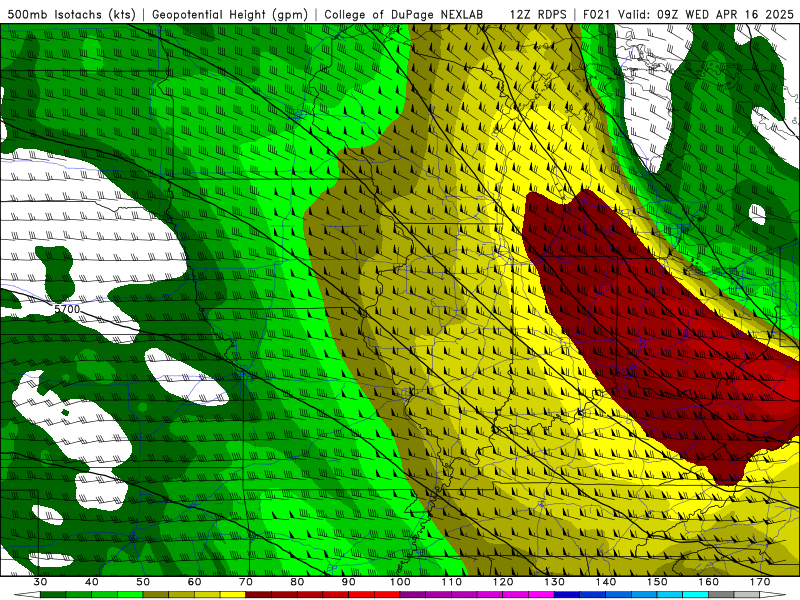
Task: Click the '100' value on the color scale
Action: pyautogui.click(x=400, y=582)
